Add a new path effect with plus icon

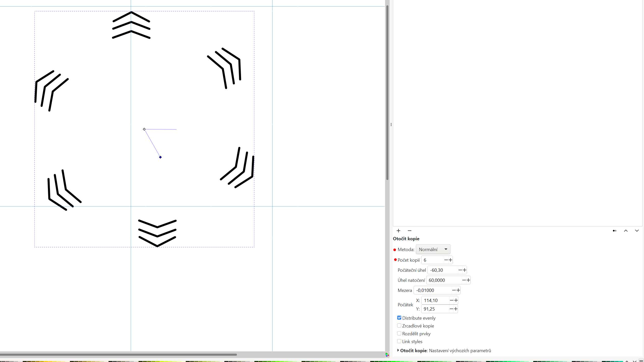[398, 231]
